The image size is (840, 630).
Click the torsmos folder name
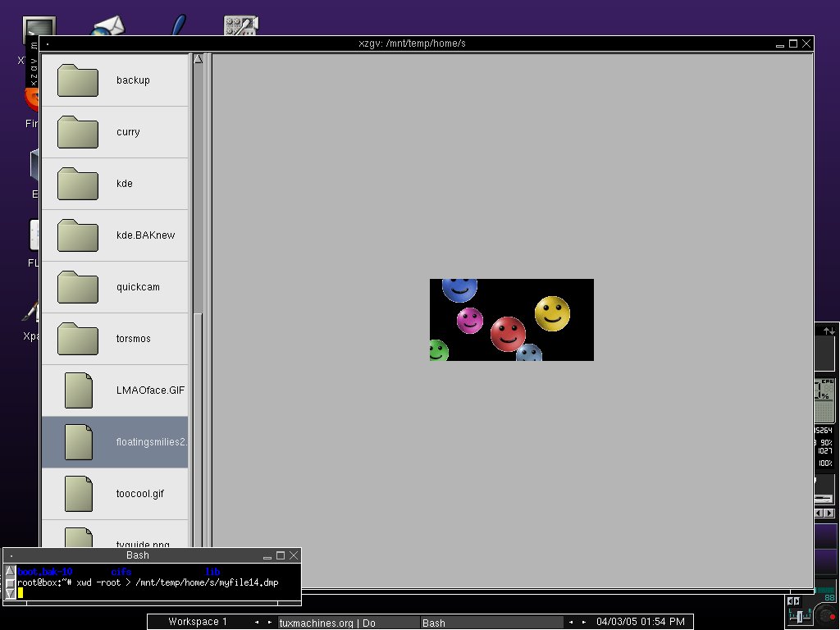pos(134,339)
